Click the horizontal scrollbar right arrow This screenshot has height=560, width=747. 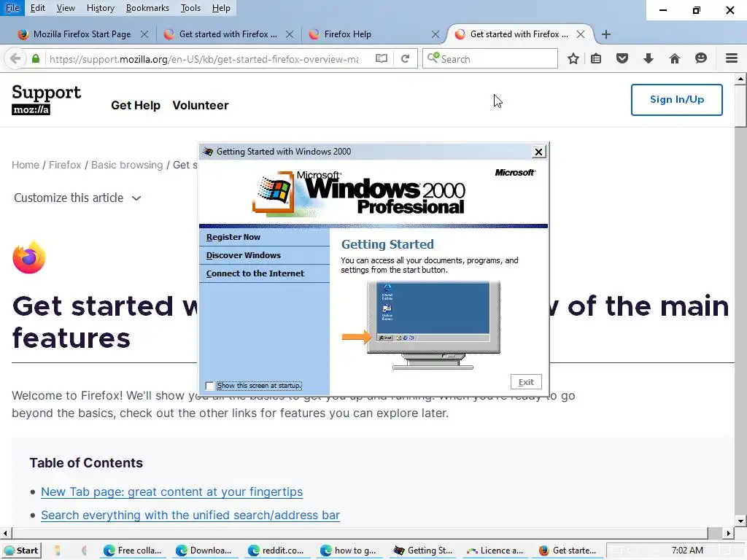(729, 533)
